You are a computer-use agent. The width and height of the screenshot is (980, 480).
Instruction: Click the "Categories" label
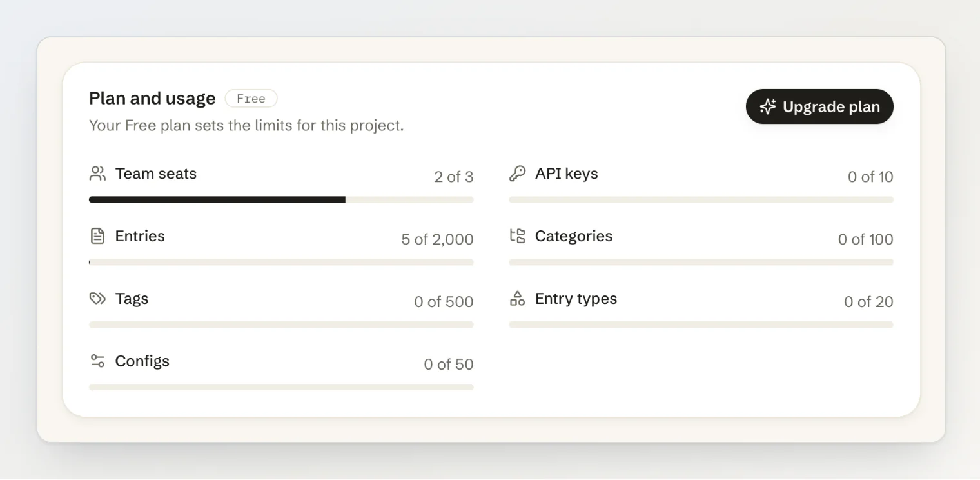click(x=574, y=236)
